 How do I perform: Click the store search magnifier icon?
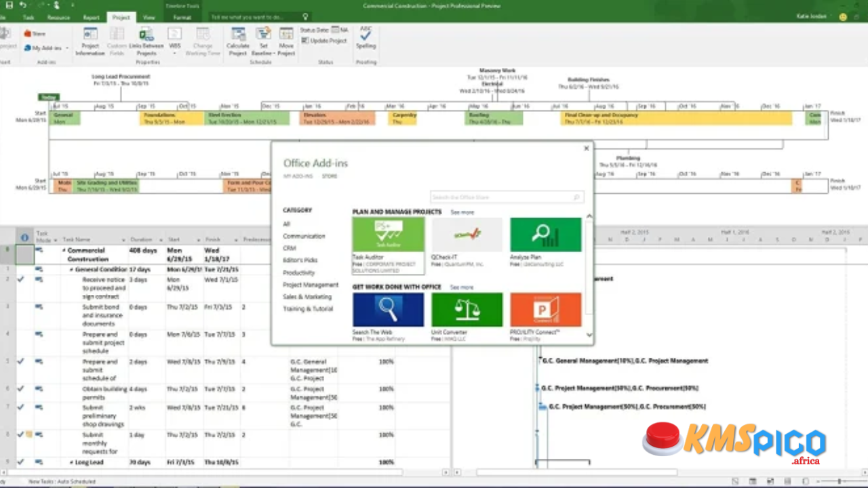pyautogui.click(x=577, y=197)
